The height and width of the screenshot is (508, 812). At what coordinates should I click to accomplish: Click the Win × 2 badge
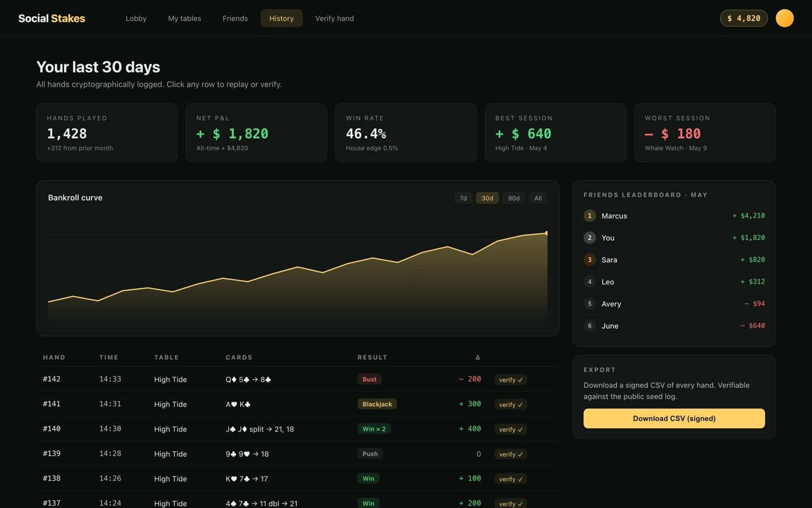point(374,429)
